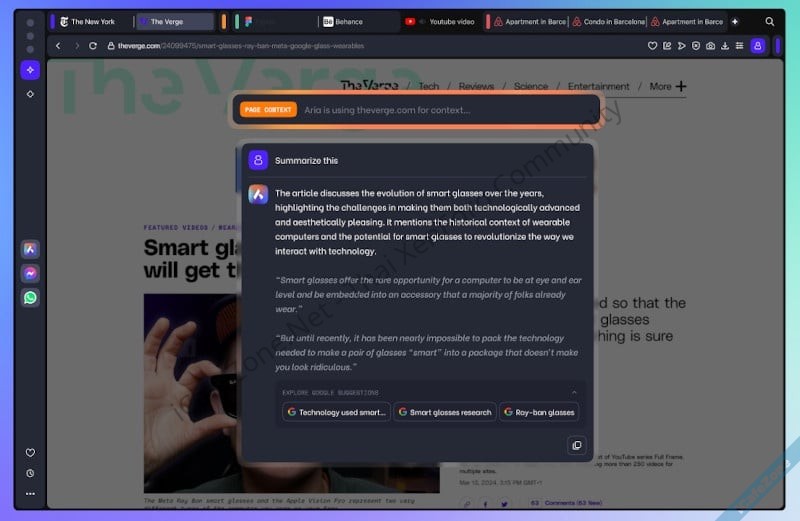
Task: Click the Page Context badge
Action: [268, 110]
